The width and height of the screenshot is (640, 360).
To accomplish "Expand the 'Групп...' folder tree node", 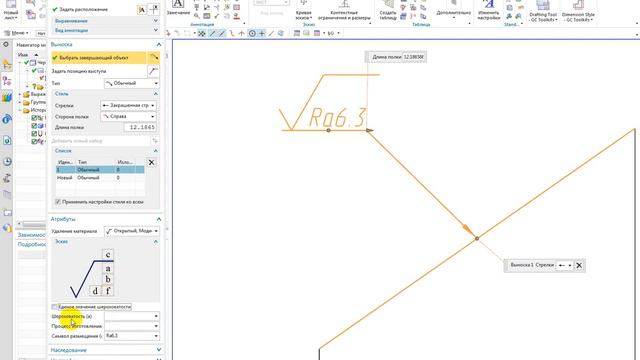I will (x=20, y=102).
